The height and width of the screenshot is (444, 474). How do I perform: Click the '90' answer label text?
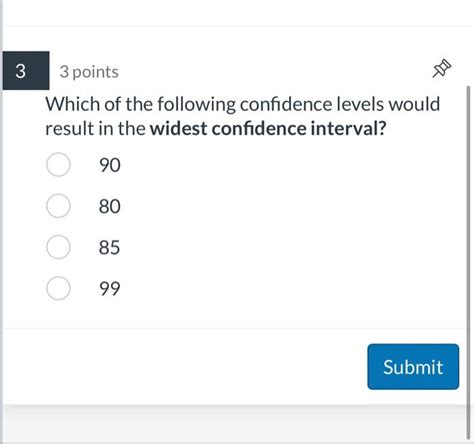(x=110, y=165)
